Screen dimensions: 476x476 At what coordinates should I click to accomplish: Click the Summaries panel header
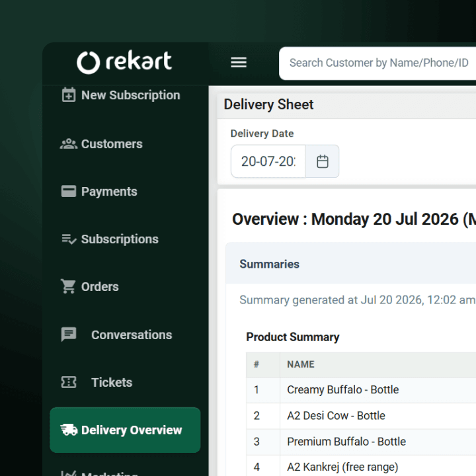(x=350, y=264)
